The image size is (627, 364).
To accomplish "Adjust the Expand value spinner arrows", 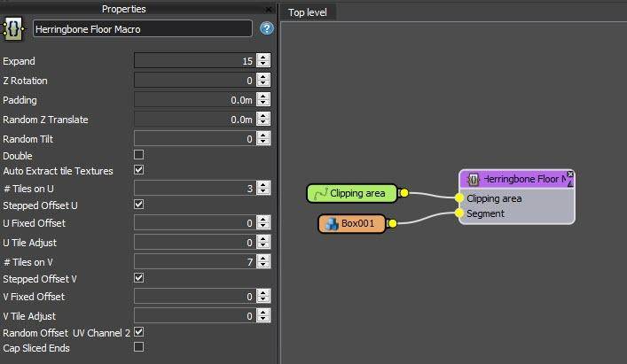I will [263, 61].
